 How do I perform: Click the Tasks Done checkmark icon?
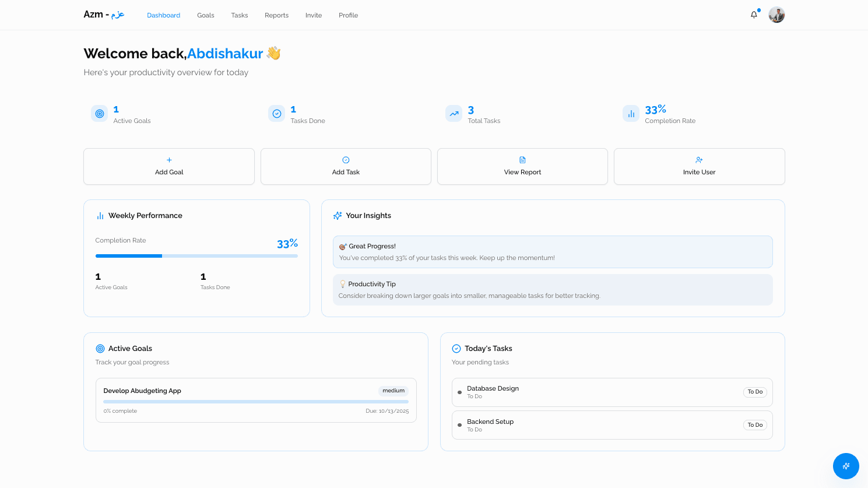[276, 113]
